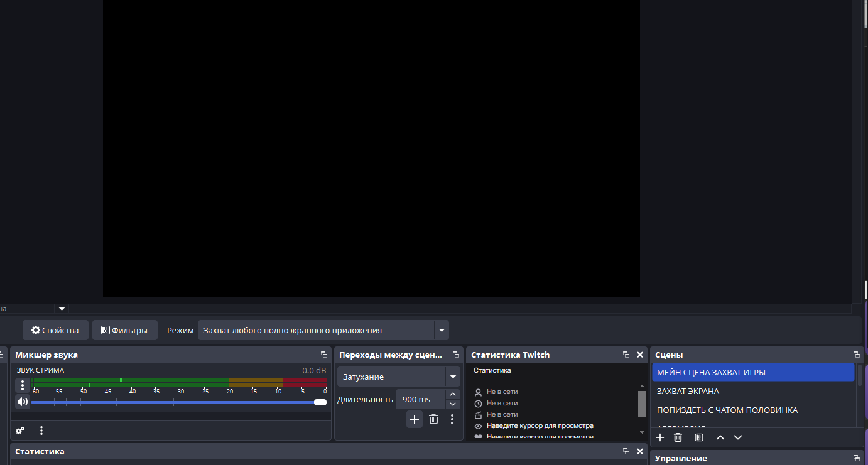Select the scene ending with С ЧАТОМ ПОЛОВИНКА

pyautogui.click(x=753, y=410)
